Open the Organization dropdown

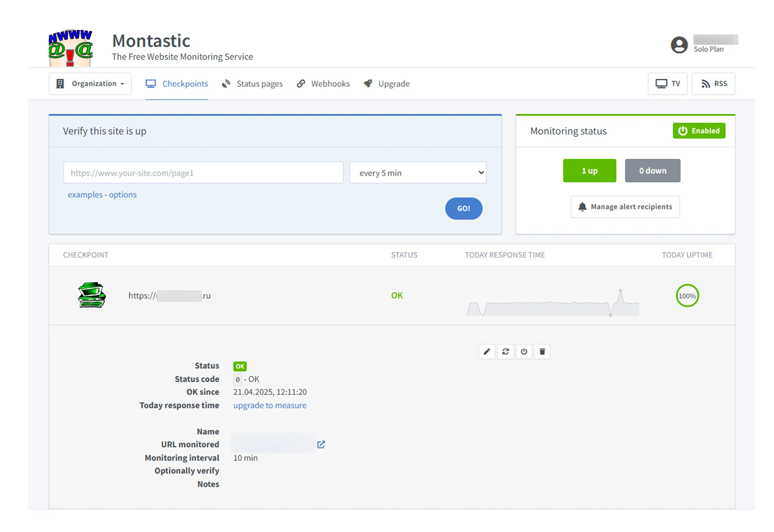coord(90,84)
